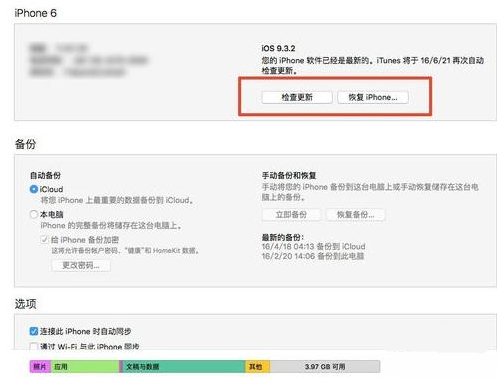The height and width of the screenshot is (378, 497).
Task: Click the 16/2/20 14:06 computer backup entry
Action: tap(313, 256)
